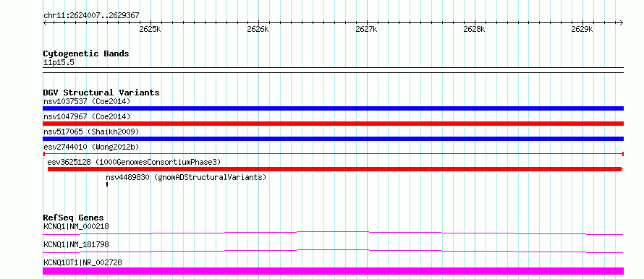Viewport: 644px width, 279px height.
Task: Select the esv3625128 red variant bar
Action: pyautogui.click(x=335, y=169)
